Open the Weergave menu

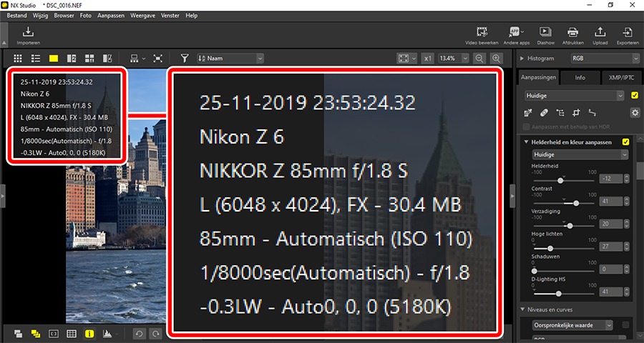click(142, 16)
